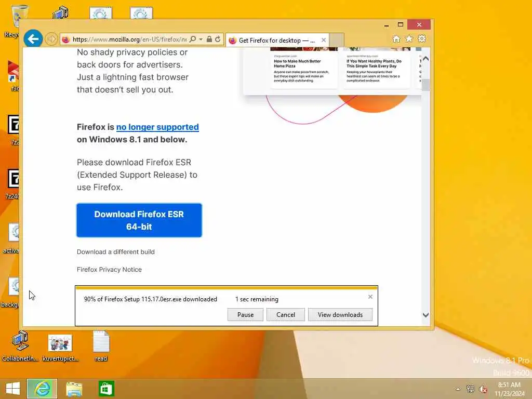Viewport: 532px width, 399px height.
Task: Select the backgr desktop file icon
Action: tap(11, 292)
